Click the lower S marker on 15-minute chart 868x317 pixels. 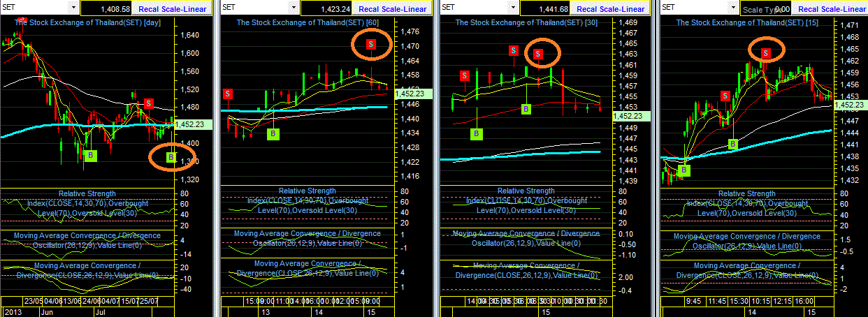point(726,96)
